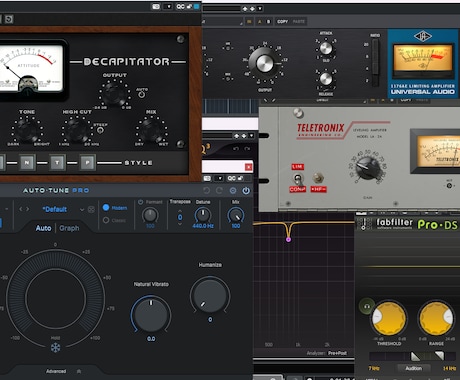Open the dropdown arrow above the 1176 plugin
The image size is (460, 380).
(260, 9)
